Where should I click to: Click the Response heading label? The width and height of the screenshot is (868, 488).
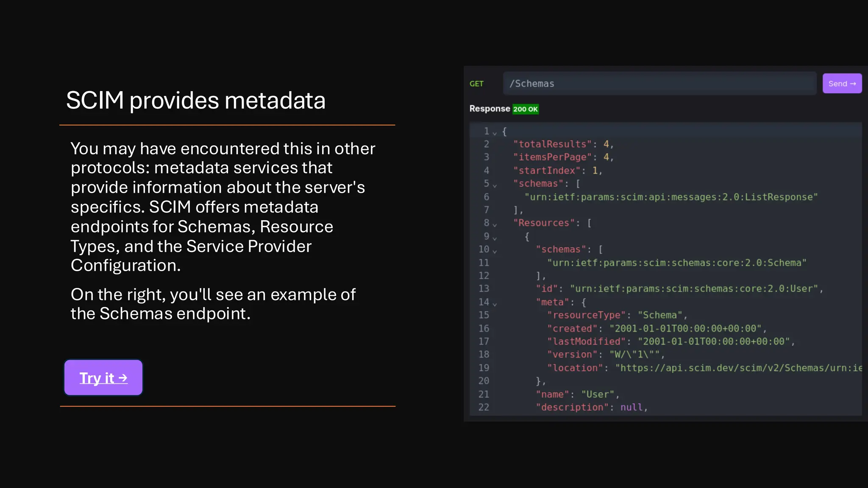[490, 108]
